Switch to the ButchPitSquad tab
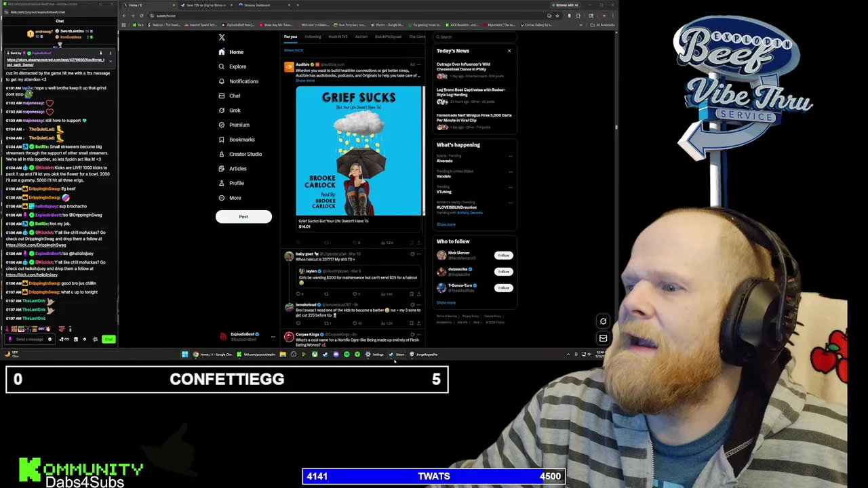The height and width of the screenshot is (488, 868). [x=388, y=37]
